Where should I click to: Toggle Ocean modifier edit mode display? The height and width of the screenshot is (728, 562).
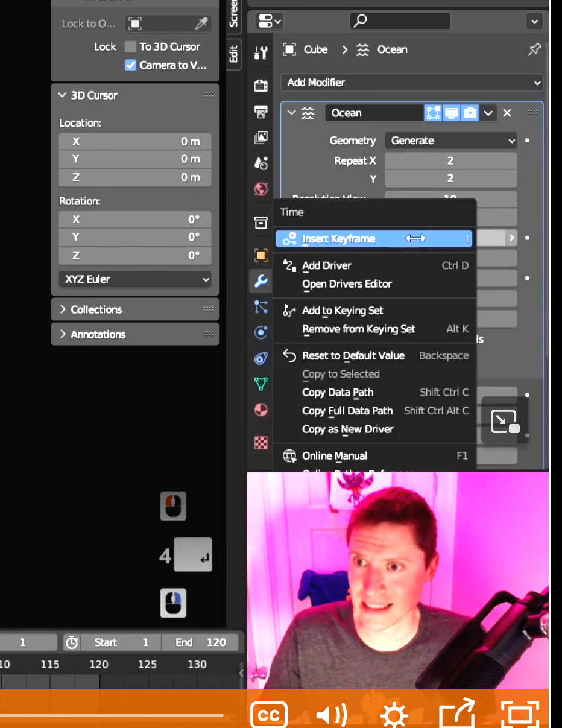pos(433,113)
